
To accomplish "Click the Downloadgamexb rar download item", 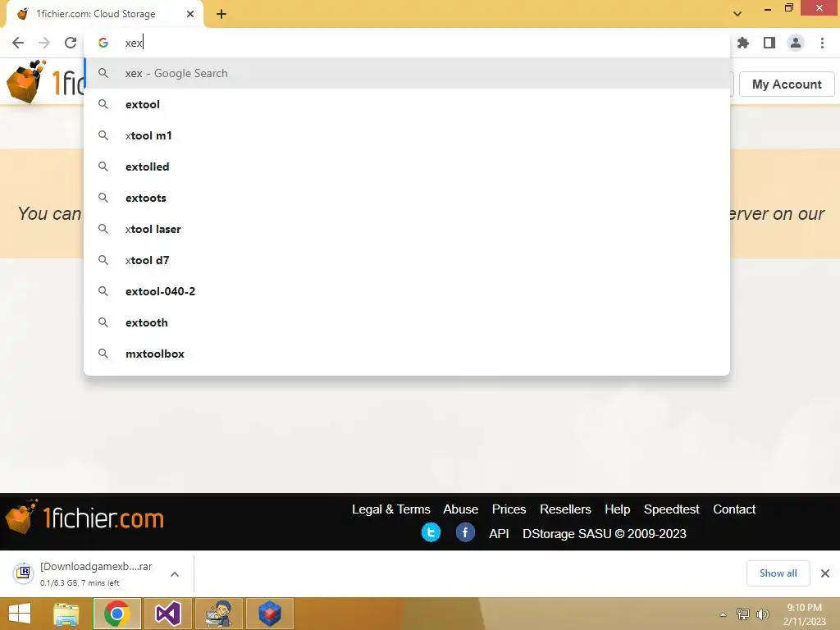I will 97,573.
